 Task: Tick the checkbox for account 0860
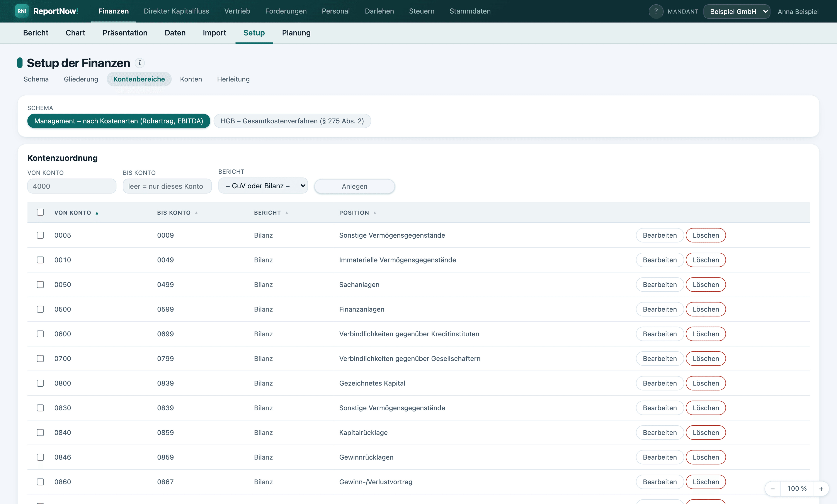pos(40,482)
